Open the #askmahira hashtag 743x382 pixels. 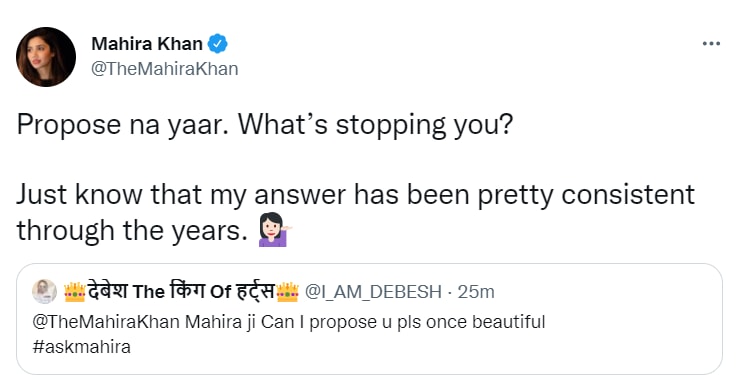pyautogui.click(x=82, y=347)
